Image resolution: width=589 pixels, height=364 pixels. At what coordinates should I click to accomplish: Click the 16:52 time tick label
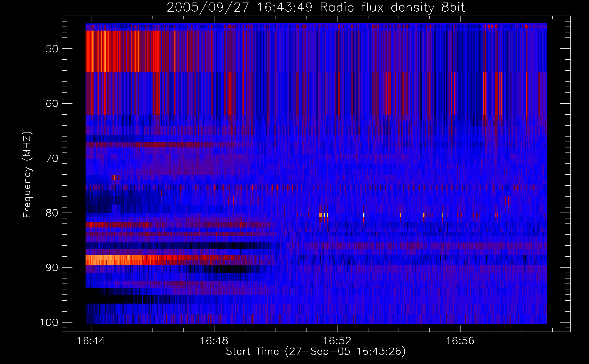pyautogui.click(x=337, y=341)
